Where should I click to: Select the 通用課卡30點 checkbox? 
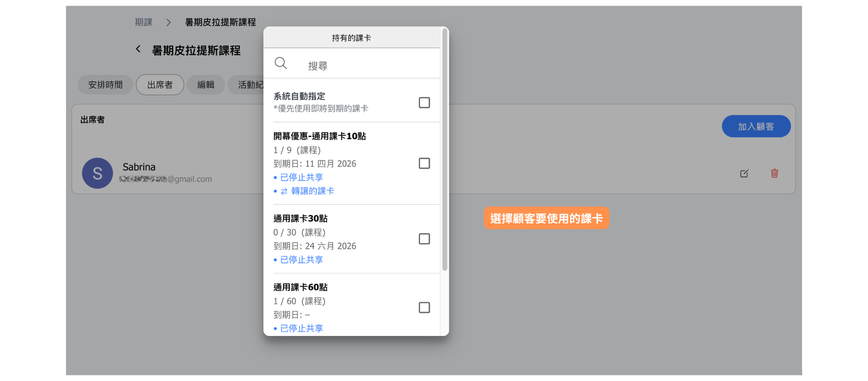click(x=424, y=239)
